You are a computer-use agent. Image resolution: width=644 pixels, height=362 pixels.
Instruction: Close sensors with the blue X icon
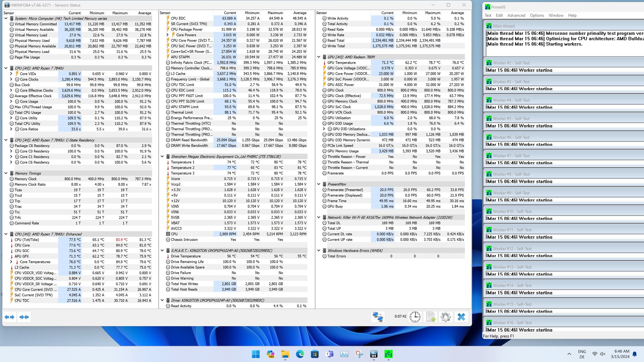461,317
